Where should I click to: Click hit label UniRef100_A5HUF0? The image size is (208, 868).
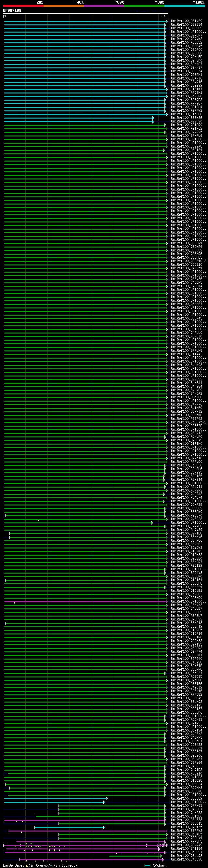tap(187, 437)
